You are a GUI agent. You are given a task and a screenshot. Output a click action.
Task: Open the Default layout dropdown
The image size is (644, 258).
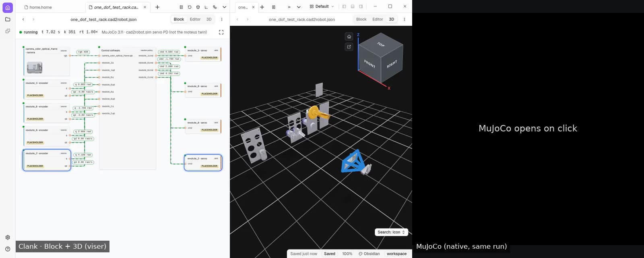coord(322,6)
